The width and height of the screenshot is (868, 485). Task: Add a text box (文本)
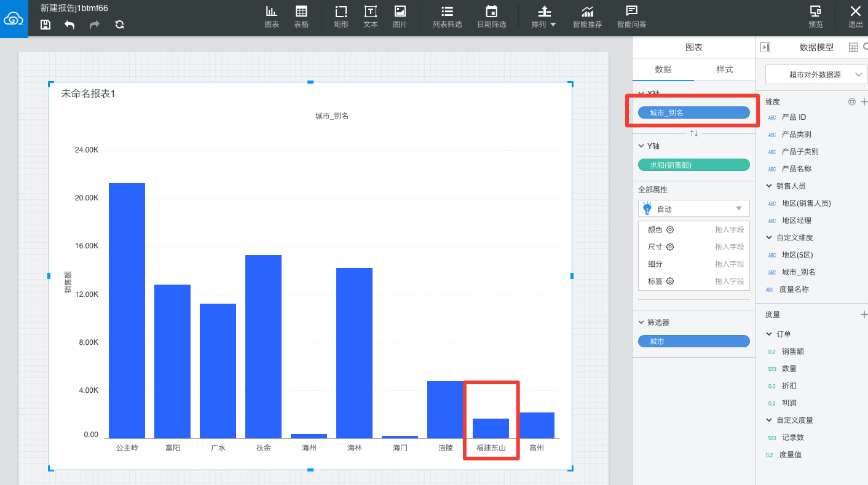[x=371, y=17]
